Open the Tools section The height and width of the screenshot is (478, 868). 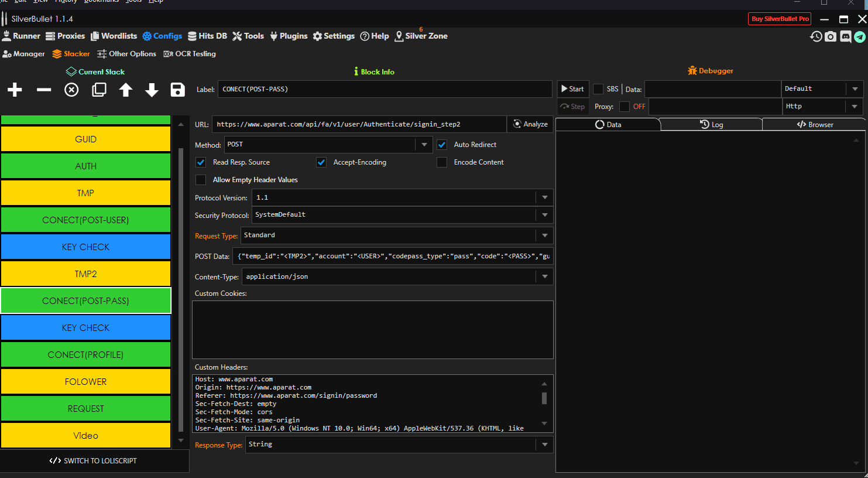(248, 36)
